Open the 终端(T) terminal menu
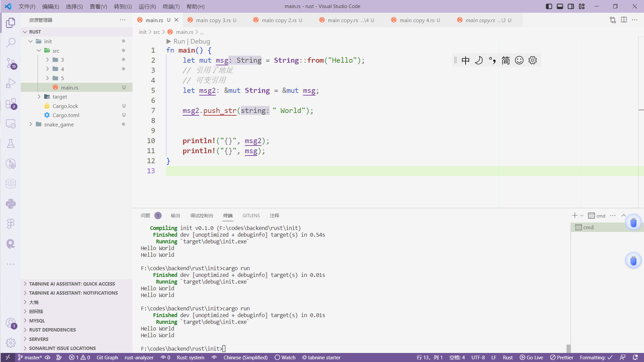644x362 pixels. [x=171, y=6]
